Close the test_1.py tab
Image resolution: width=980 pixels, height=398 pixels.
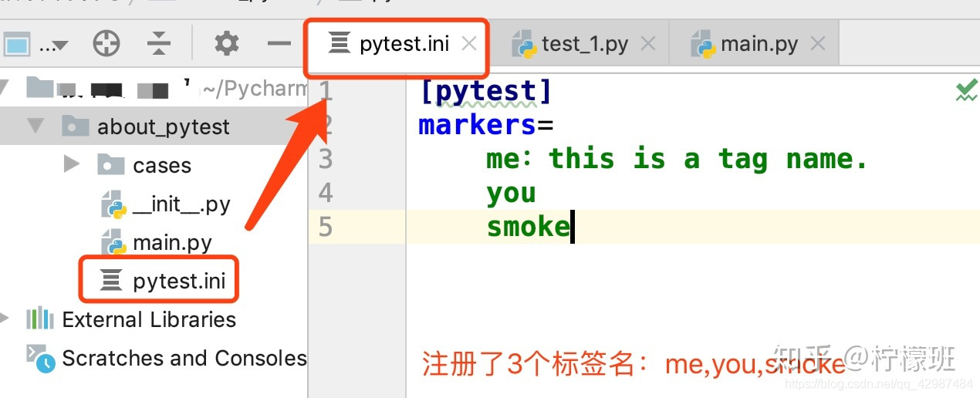[648, 44]
